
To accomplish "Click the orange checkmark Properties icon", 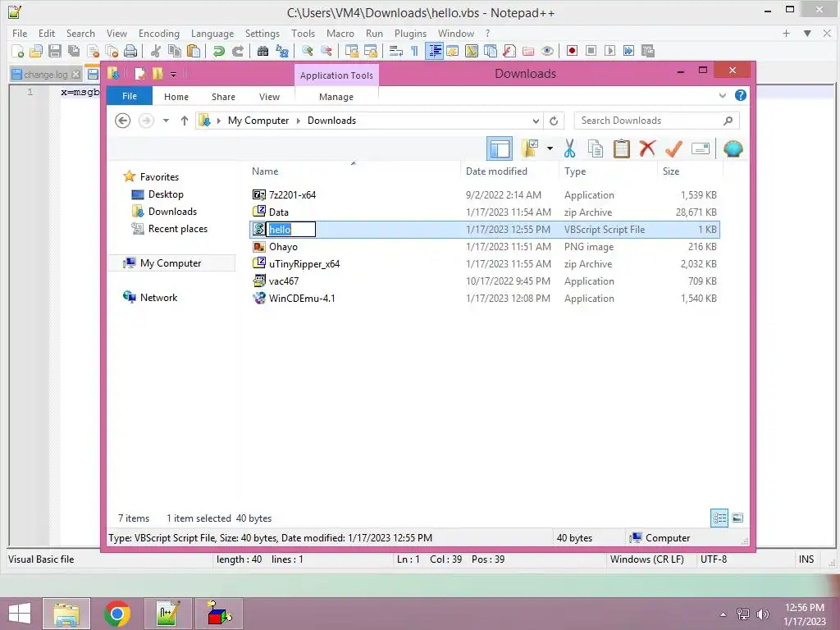I will click(673, 148).
